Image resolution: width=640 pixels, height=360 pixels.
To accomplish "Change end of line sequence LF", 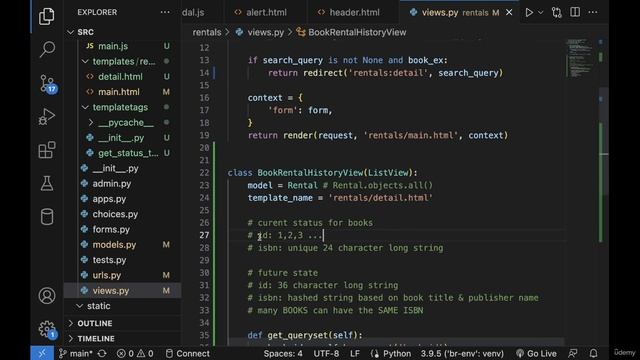I will (x=355, y=353).
